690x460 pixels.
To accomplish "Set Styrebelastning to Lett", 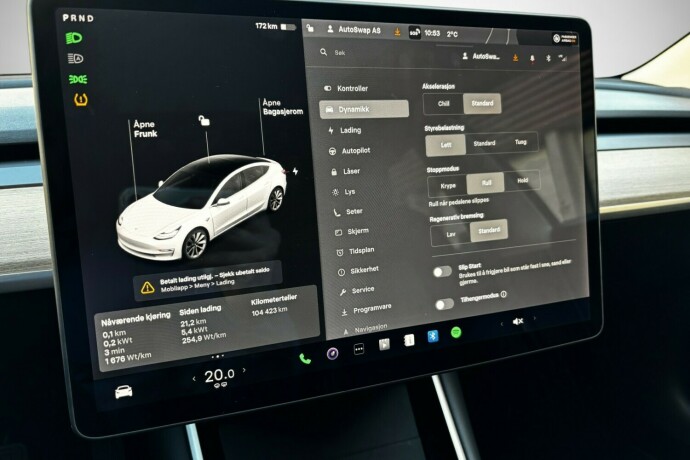I will pos(446,145).
